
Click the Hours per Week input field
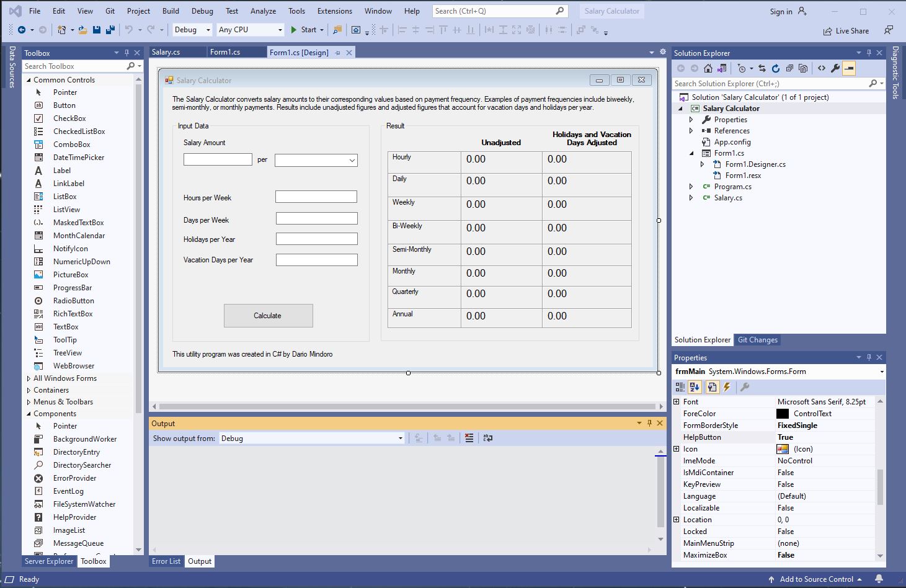316,197
